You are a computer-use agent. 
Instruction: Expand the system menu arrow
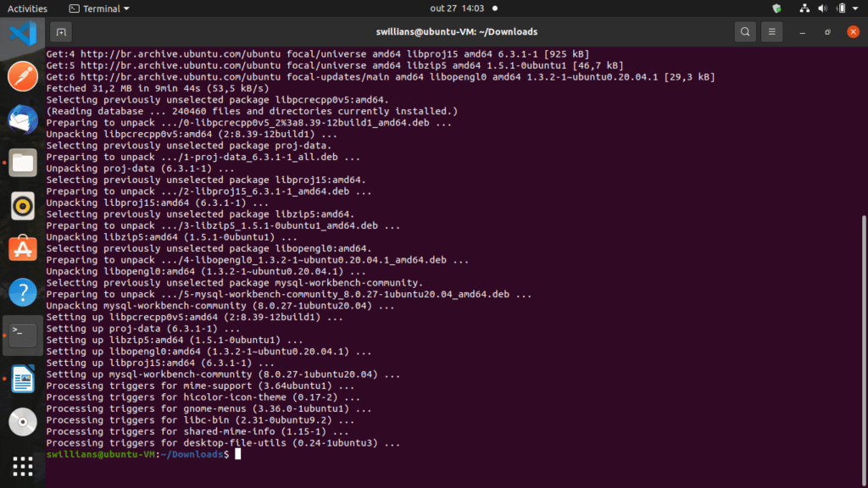(x=855, y=8)
